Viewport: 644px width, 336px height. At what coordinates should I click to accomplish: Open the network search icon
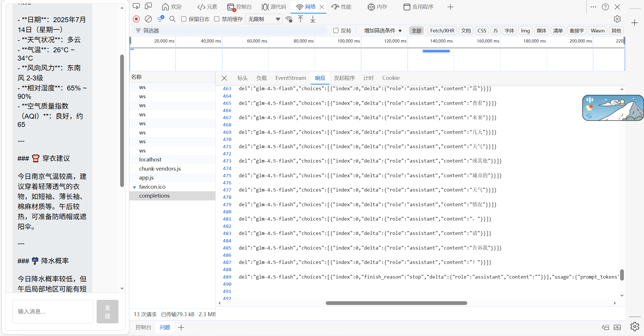[x=172, y=19]
